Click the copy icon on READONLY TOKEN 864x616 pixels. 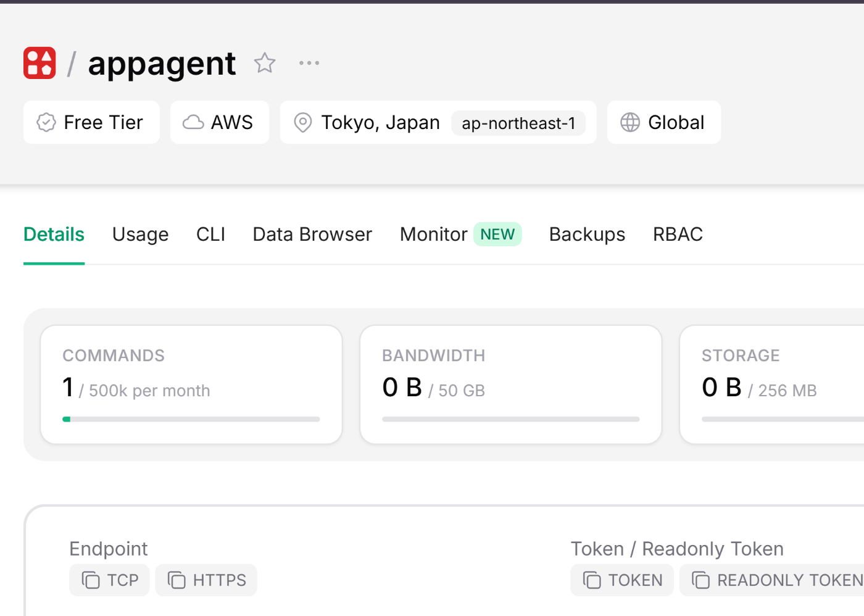[x=700, y=580]
